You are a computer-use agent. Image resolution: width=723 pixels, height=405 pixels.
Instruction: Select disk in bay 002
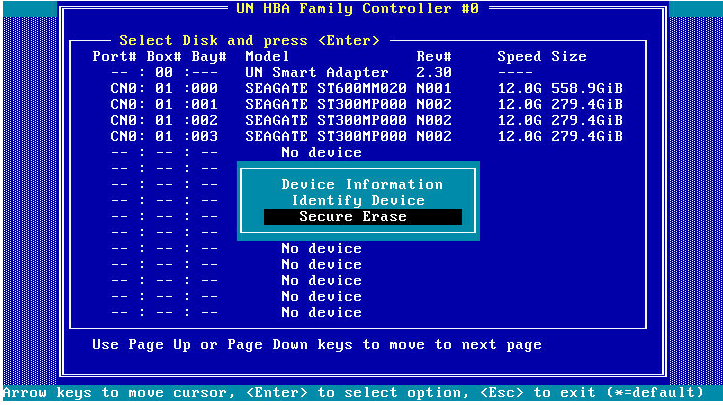pos(367,120)
